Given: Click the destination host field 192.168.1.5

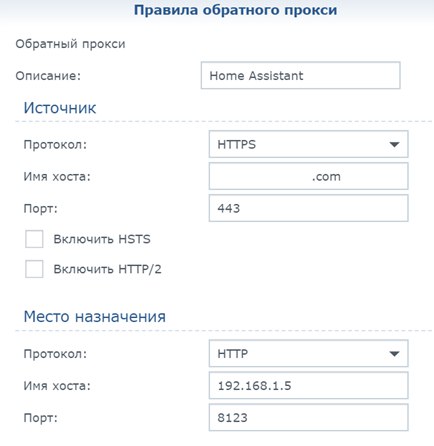Looking at the screenshot, I should (308, 386).
